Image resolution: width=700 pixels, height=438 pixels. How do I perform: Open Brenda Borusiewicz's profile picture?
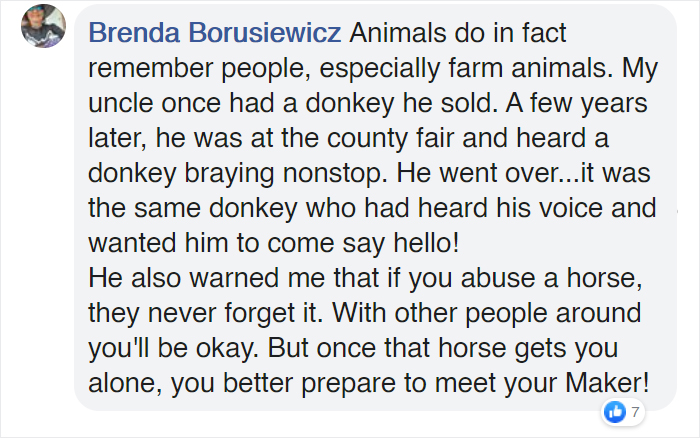pyautogui.click(x=43, y=25)
